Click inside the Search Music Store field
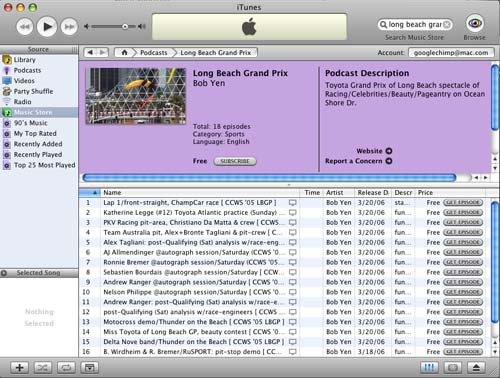Screen dimensions: 500x378 [x=415, y=25]
